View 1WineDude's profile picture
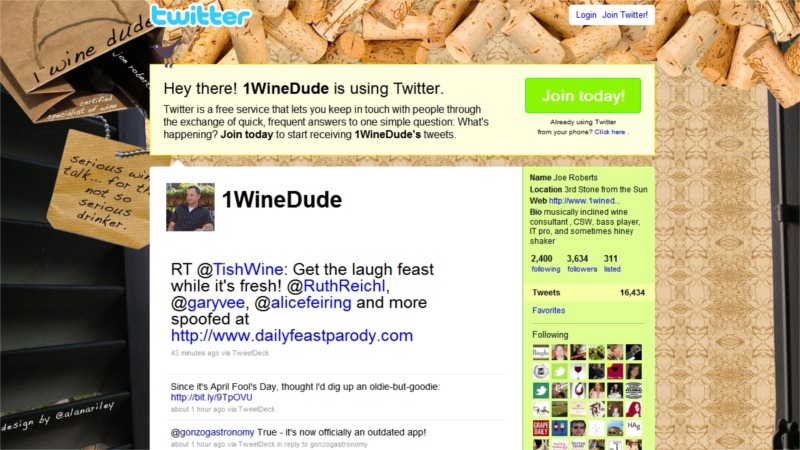 click(190, 207)
